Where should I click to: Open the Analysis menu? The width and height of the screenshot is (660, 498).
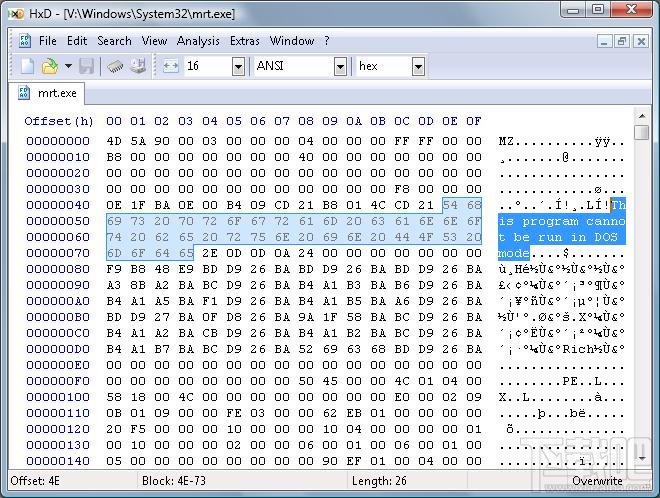tap(198, 41)
